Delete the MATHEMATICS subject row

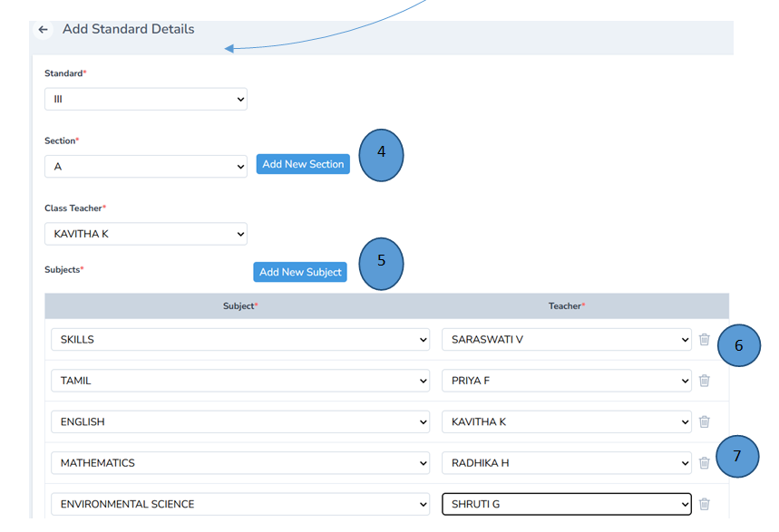705,462
